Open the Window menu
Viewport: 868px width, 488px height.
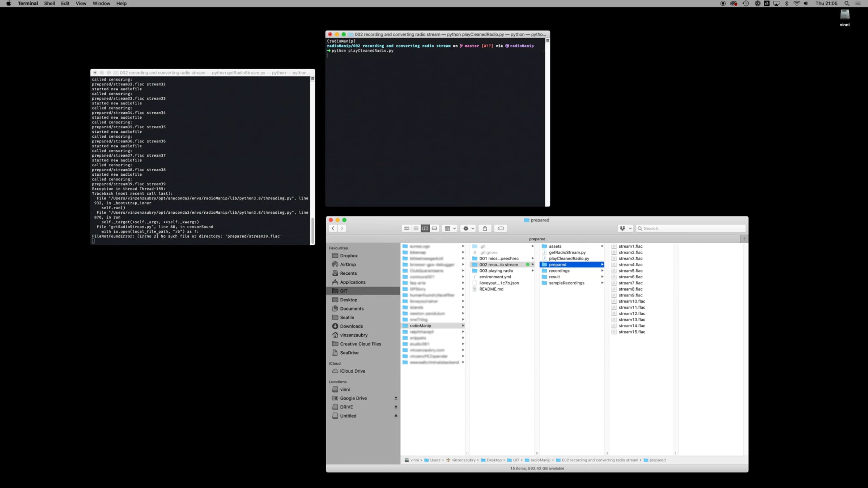tap(101, 4)
